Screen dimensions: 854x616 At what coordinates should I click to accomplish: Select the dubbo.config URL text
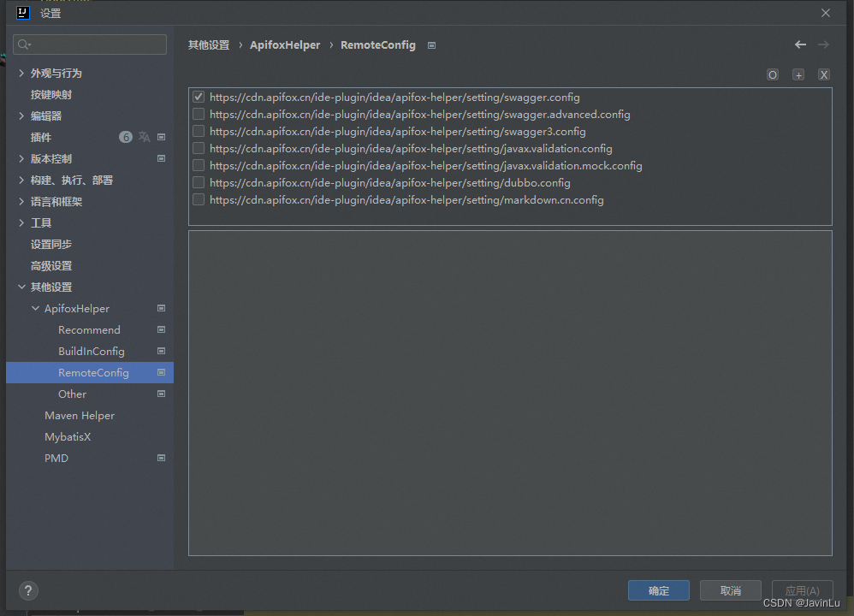pyautogui.click(x=390, y=182)
